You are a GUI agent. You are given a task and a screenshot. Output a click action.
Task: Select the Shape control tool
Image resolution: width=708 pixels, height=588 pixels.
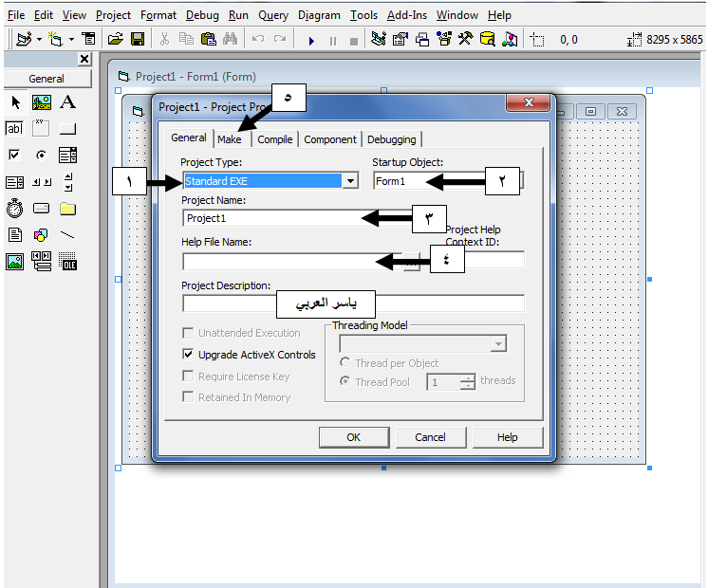(41, 235)
